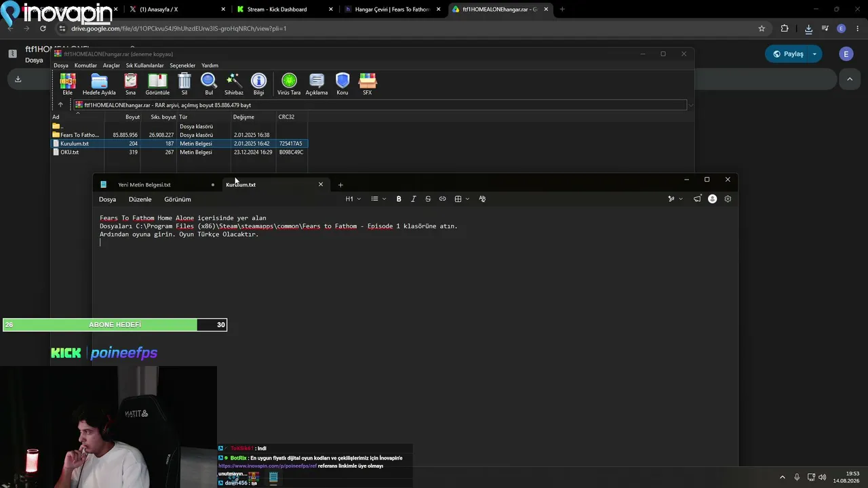The image size is (868, 488).
Task: Click the Hedefe Ayıkla extract icon
Action: [99, 84]
